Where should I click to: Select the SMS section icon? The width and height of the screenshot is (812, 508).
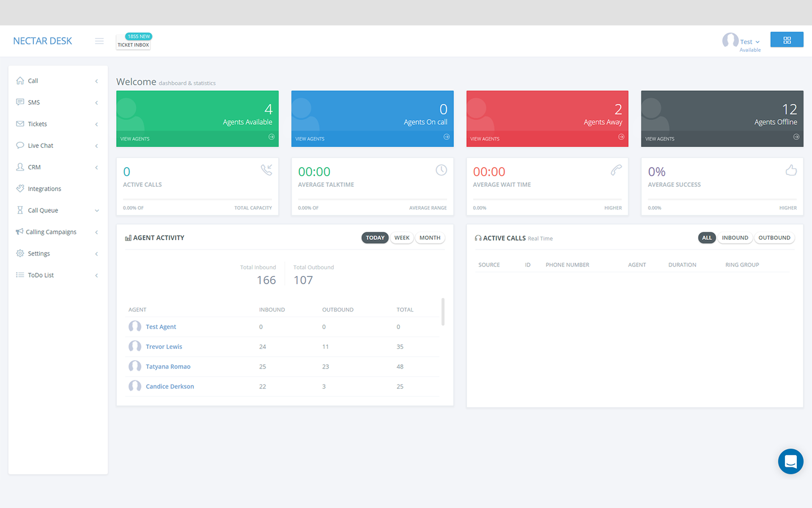[x=19, y=102]
